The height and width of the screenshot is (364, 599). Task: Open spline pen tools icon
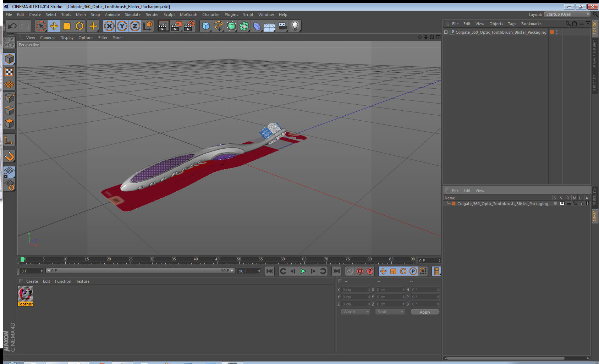pyautogui.click(x=219, y=26)
